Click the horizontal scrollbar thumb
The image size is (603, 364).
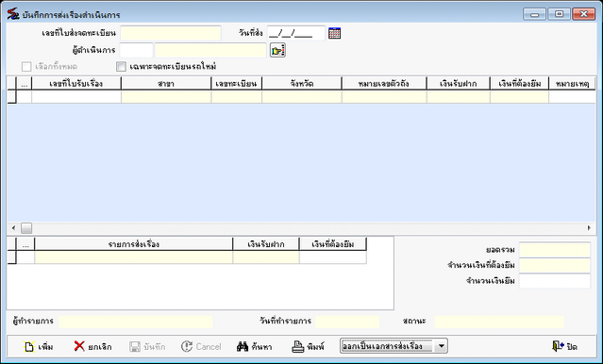26,228
